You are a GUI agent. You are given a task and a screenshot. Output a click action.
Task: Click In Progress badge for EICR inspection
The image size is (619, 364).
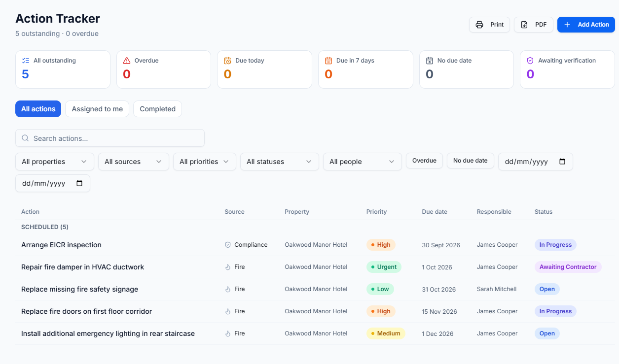(x=555, y=245)
